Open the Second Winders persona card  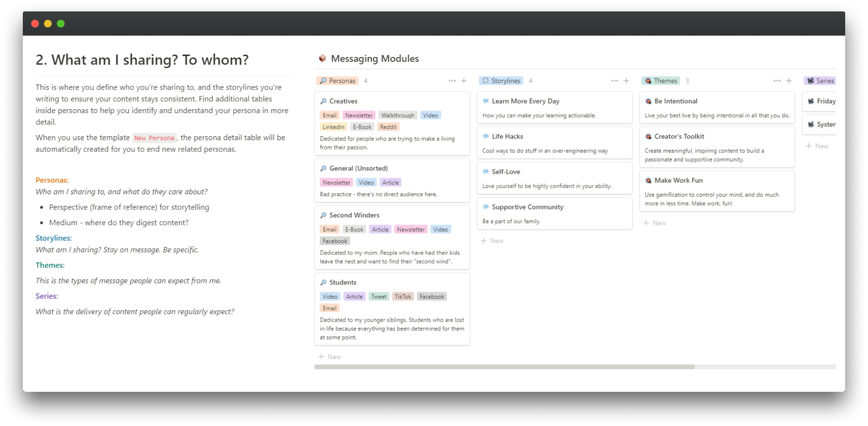point(354,215)
